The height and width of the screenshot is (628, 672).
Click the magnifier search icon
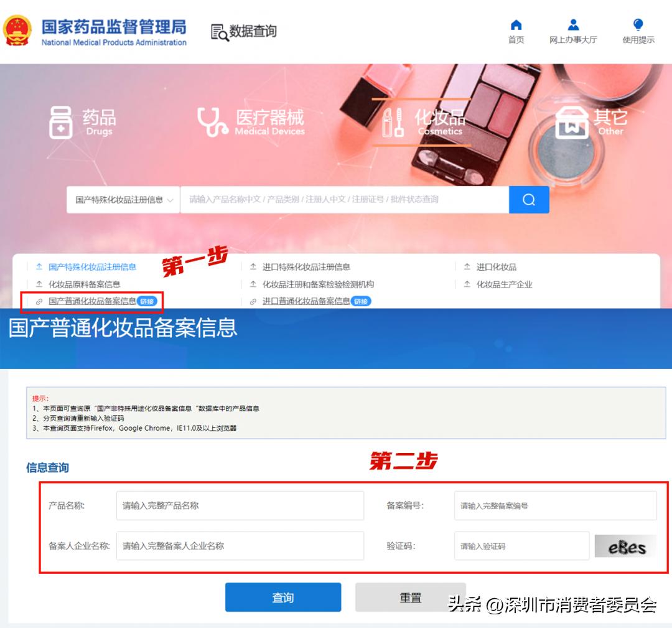528,199
